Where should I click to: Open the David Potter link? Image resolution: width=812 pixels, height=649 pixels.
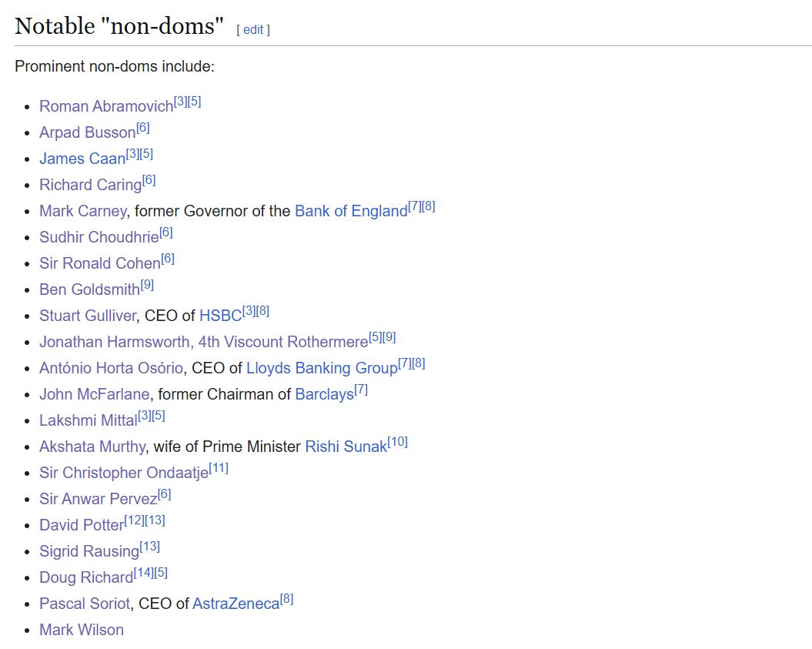tap(82, 525)
